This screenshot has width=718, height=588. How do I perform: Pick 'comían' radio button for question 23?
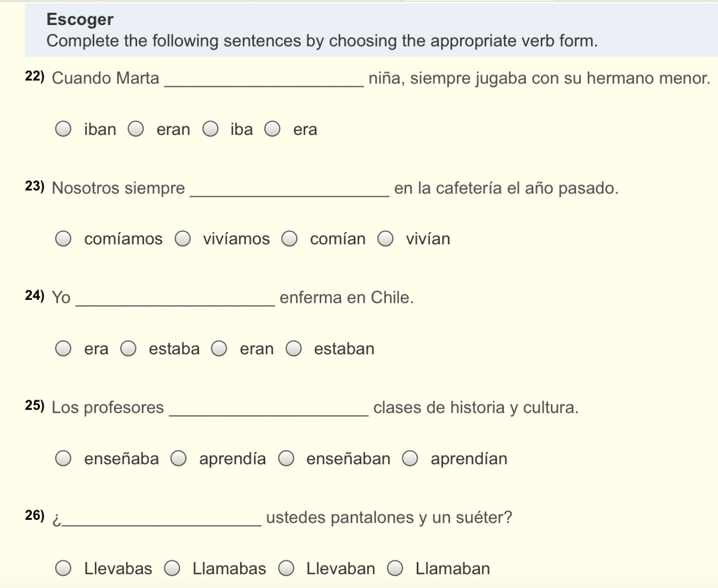pos(289,239)
